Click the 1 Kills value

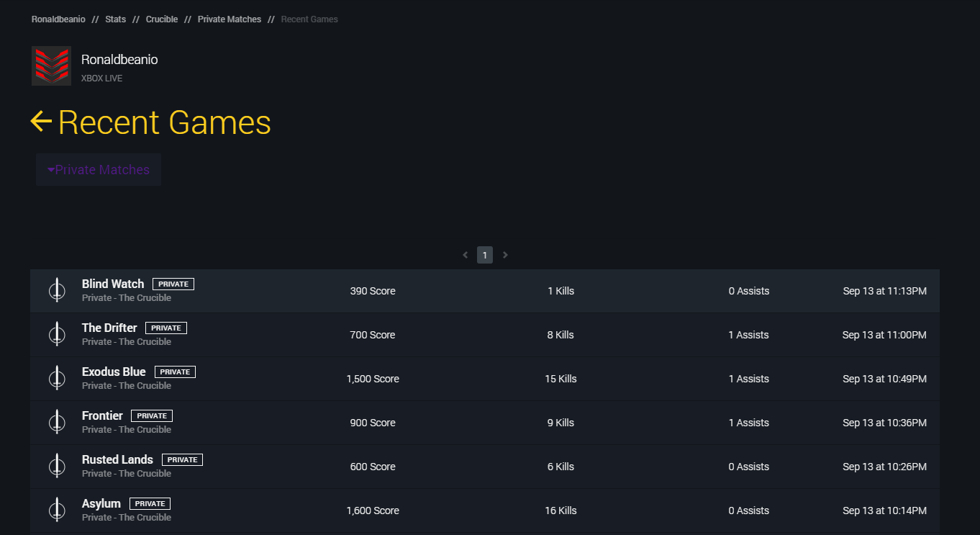(x=561, y=291)
